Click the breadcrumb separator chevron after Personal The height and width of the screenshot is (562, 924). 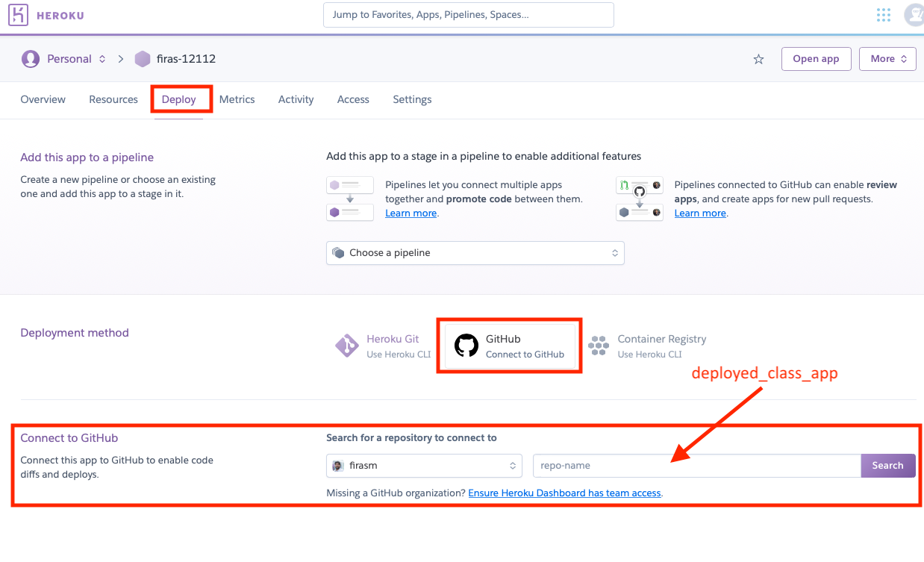(x=120, y=59)
